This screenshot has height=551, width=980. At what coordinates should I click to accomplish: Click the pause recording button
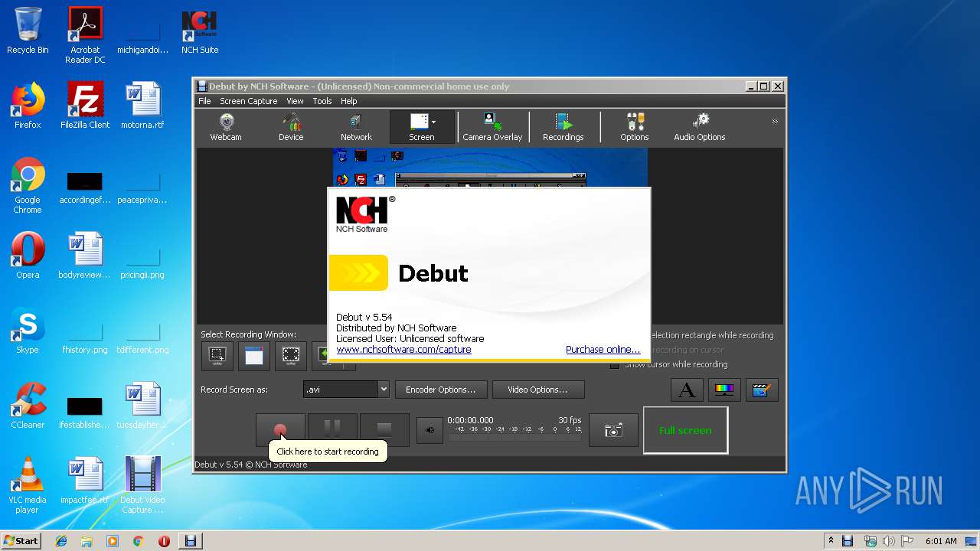[x=332, y=430]
